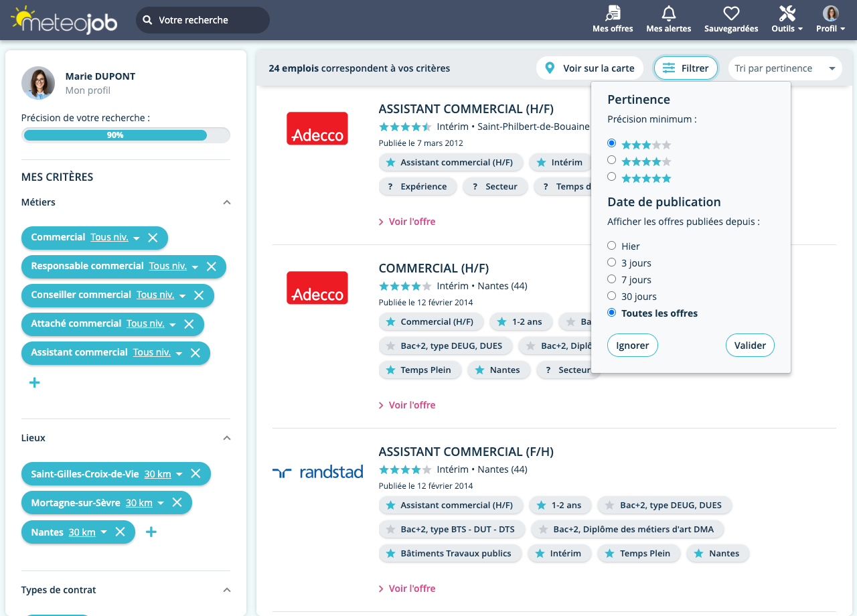This screenshot has width=857, height=616.
Task: Open Tri par pertinence sort dropdown
Action: coord(785,68)
